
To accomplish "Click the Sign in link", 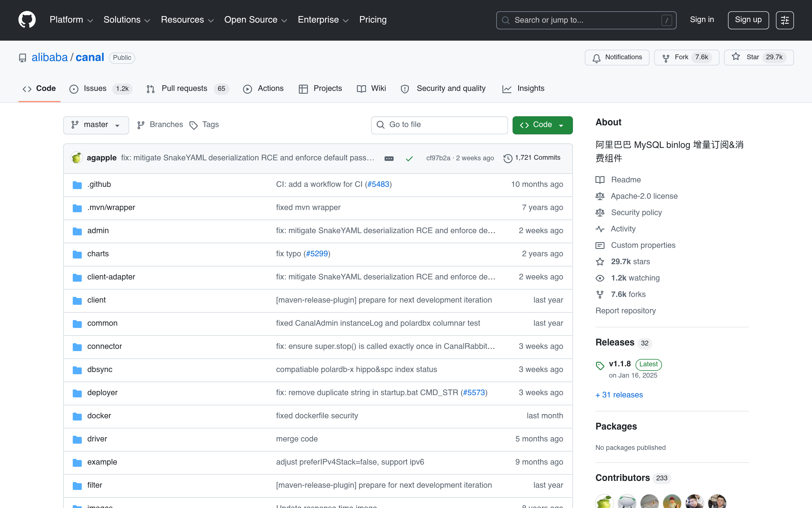I will point(701,20).
